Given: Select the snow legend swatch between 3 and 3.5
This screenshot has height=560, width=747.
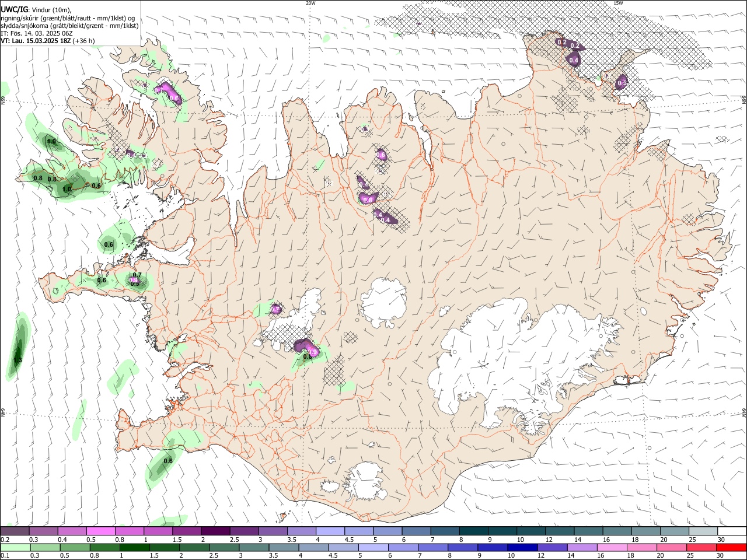Looking at the screenshot, I should pos(273,531).
